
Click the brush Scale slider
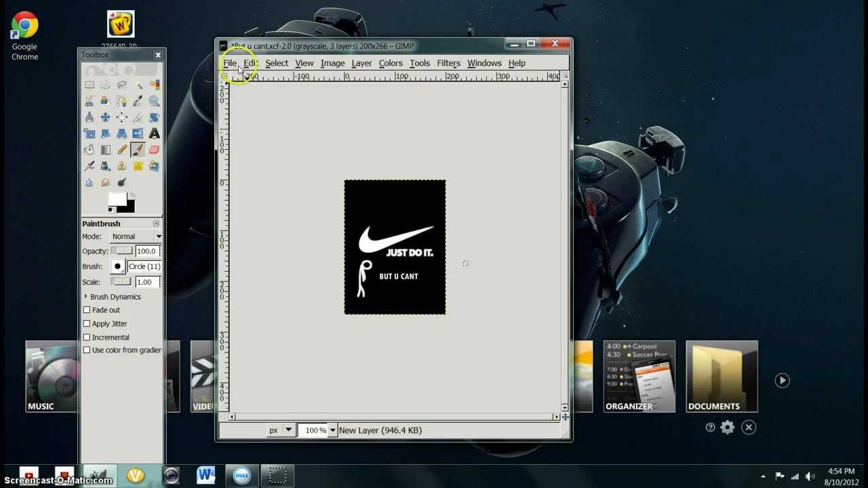pyautogui.click(x=122, y=282)
